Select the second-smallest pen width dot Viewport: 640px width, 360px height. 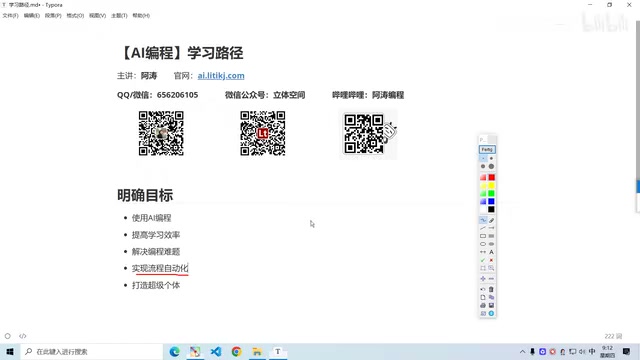[x=491, y=158]
